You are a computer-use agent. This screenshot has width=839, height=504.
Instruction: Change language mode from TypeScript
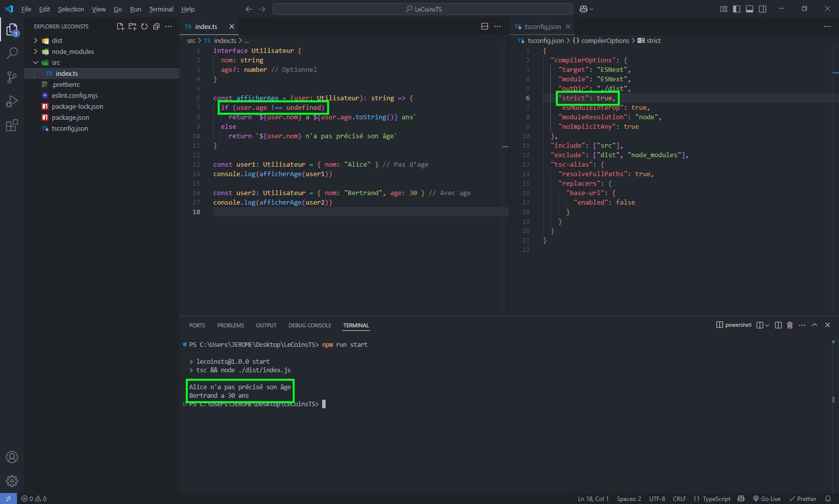pos(716,499)
